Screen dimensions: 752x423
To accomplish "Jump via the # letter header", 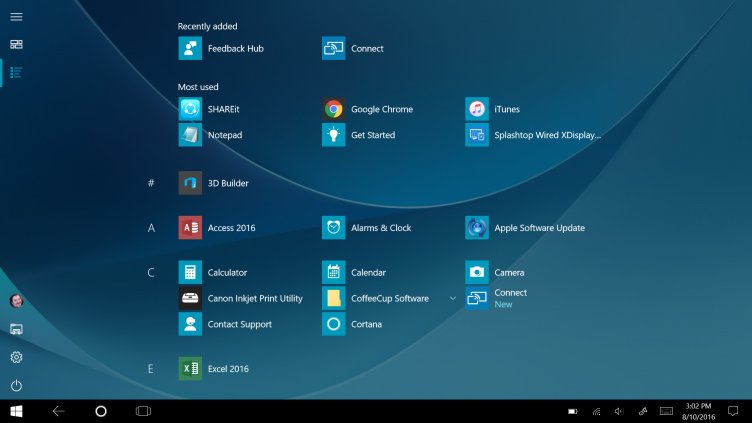I will click(151, 183).
